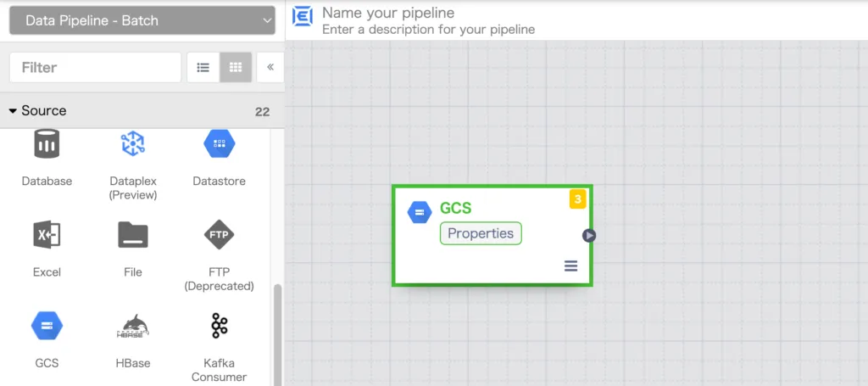
Task: Add the Dataplex (Preview) source plugin
Action: pos(133,165)
